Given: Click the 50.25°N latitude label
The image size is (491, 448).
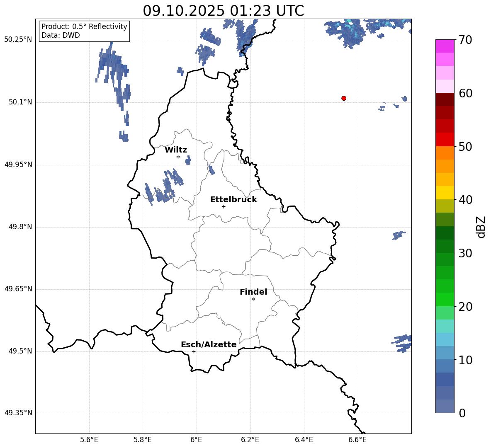Looking at the screenshot, I should (18, 40).
